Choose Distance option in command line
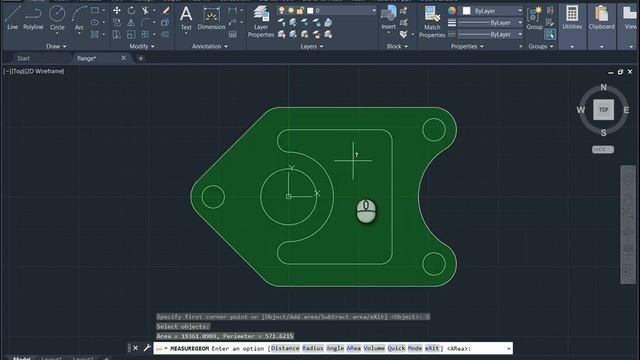The width and height of the screenshot is (640, 360). (285, 348)
